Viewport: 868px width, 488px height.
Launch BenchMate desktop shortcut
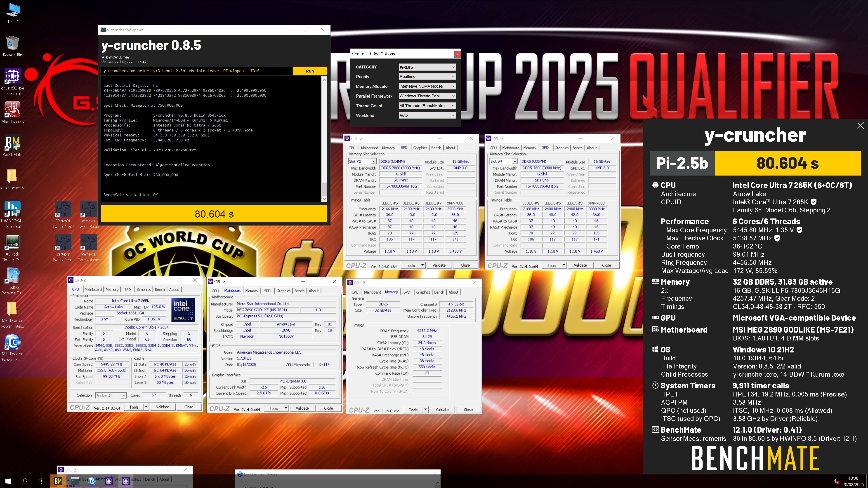12,146
